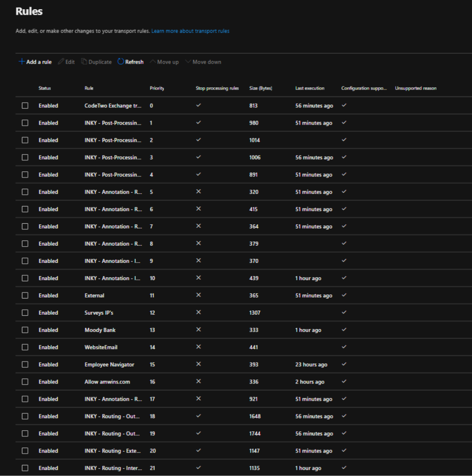This screenshot has width=472, height=476.
Task: Tick the checkbox for priority 1 rule
Action: click(x=25, y=123)
